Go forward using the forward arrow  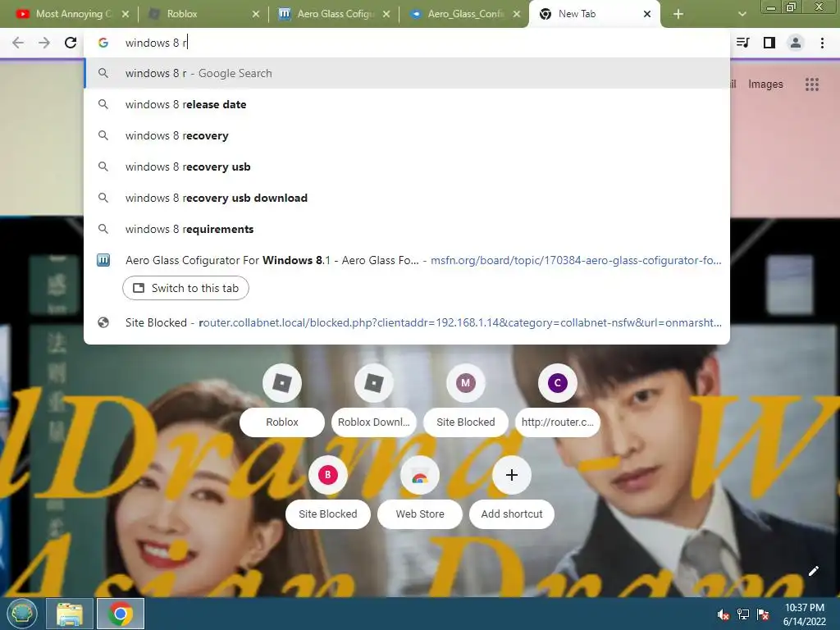click(44, 43)
